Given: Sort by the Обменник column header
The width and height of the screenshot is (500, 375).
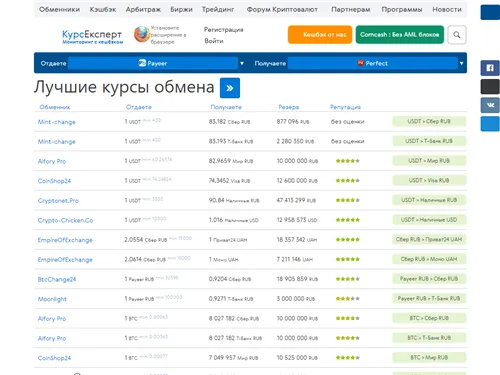Looking at the screenshot, I should tap(55, 107).
